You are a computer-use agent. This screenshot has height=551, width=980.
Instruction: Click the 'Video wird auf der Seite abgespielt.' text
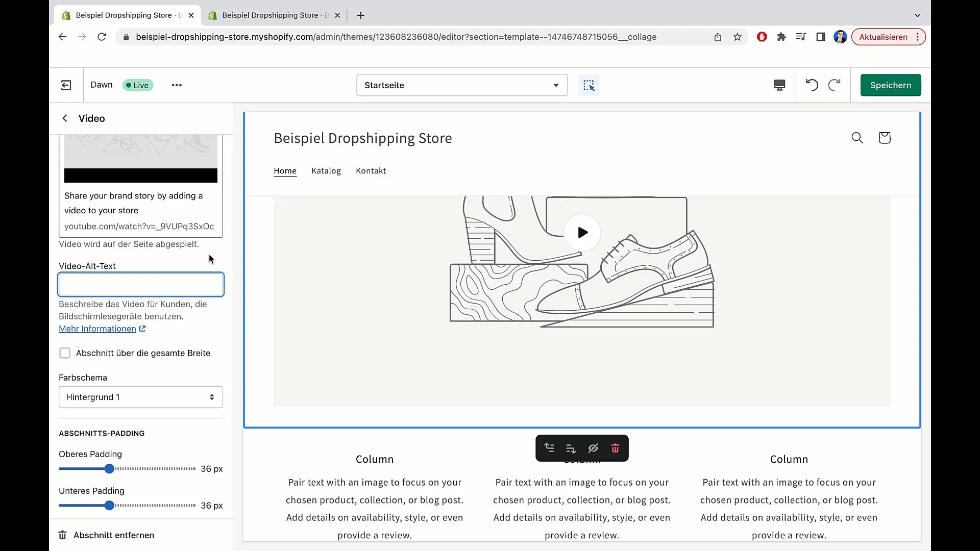pos(129,244)
